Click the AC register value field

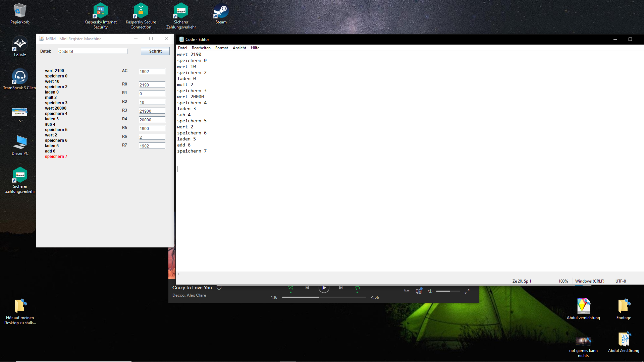point(152,71)
